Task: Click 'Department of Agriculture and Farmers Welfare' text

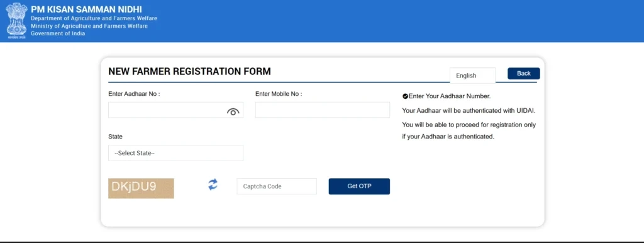Action: coord(94,18)
